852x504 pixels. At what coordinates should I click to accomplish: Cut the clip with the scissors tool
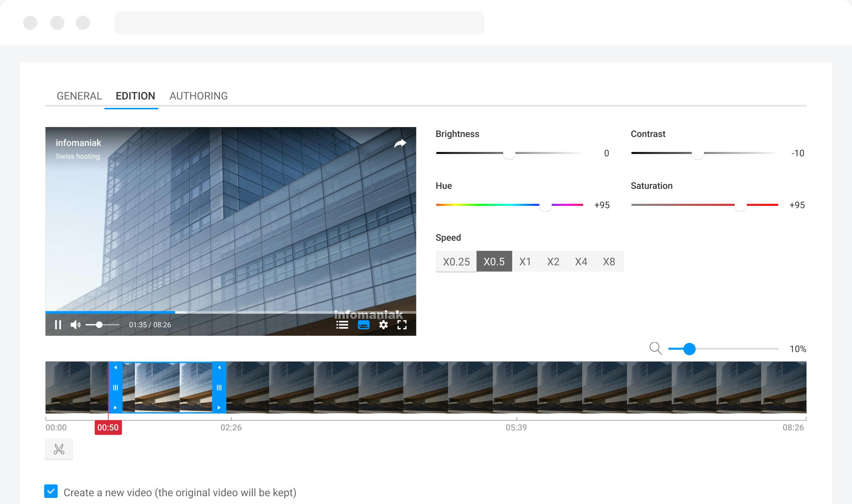tap(59, 449)
